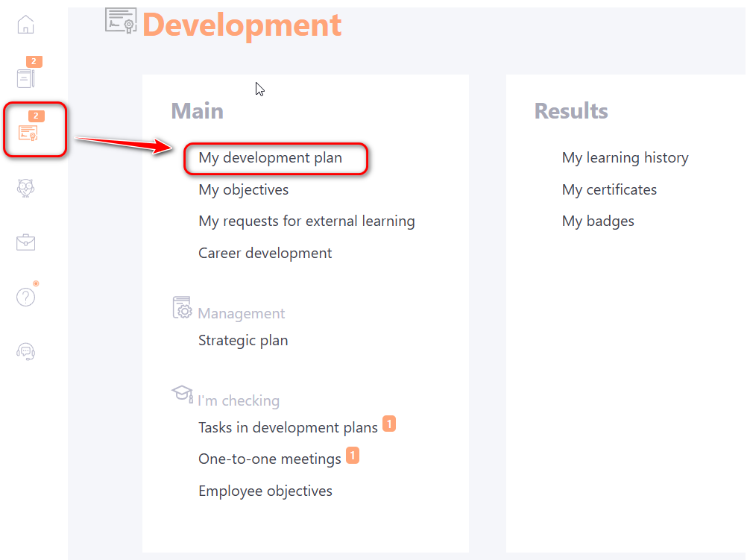
Task: Go to My objectives
Action: pyautogui.click(x=243, y=190)
